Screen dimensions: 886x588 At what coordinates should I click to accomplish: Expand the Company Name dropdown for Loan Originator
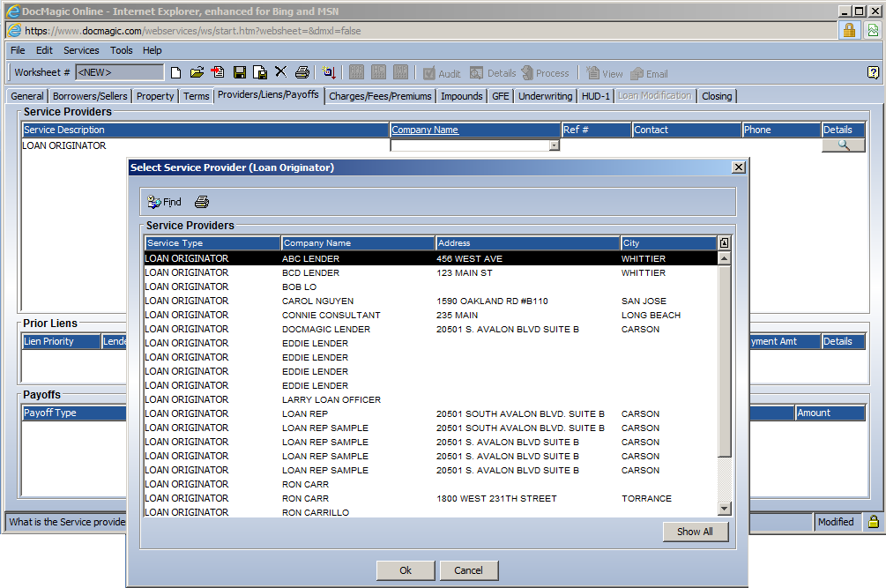coord(555,145)
